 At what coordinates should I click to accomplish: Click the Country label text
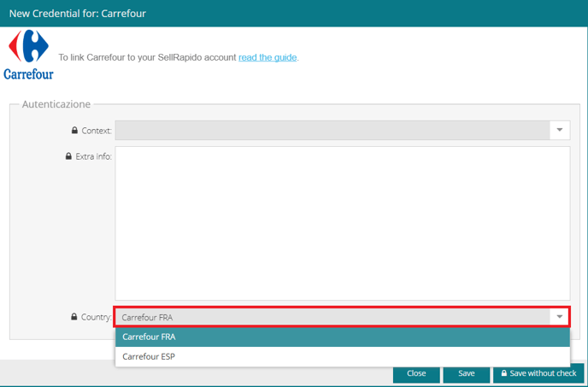point(97,317)
